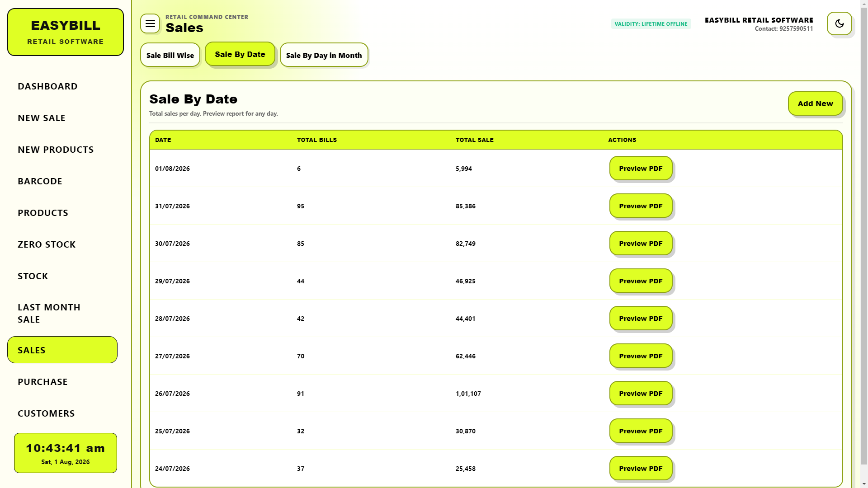Viewport: 868px width, 488px height.
Task: Switch to dark mode with moon icon
Action: (840, 23)
